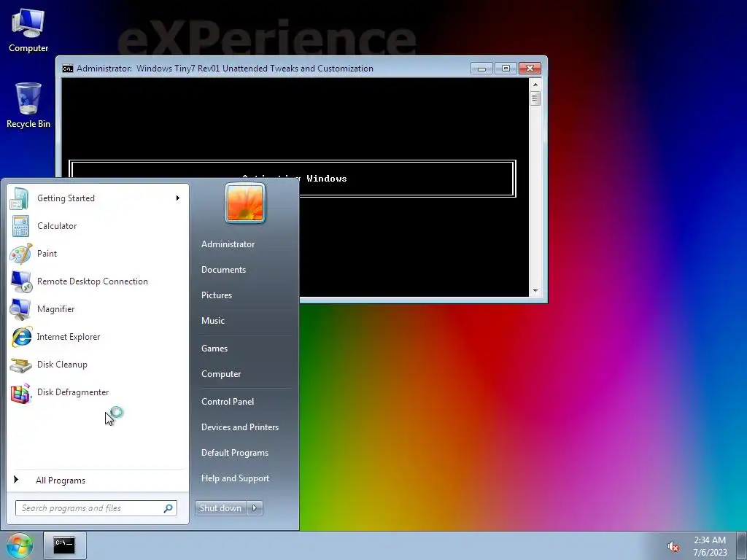
Task: Open the Disk Cleanup icon
Action: pyautogui.click(x=21, y=365)
